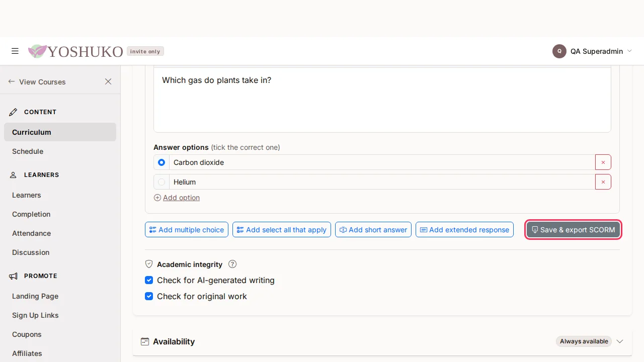The image size is (644, 362).
Task: Click the help icon beside Academic integrity
Action: [232, 264]
